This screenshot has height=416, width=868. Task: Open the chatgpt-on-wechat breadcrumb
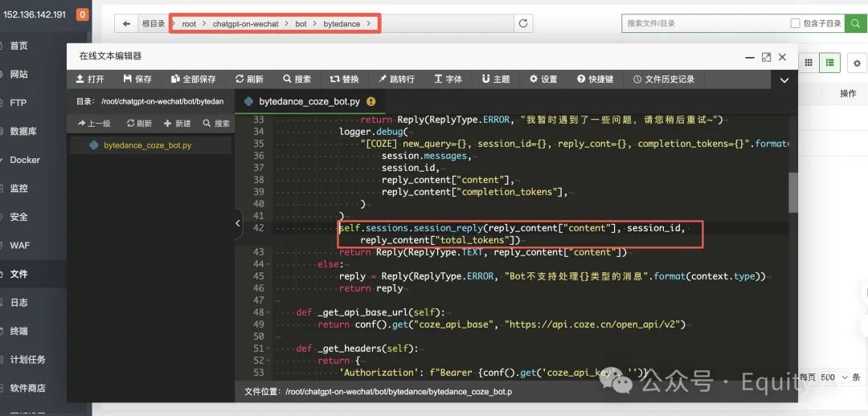tap(245, 24)
